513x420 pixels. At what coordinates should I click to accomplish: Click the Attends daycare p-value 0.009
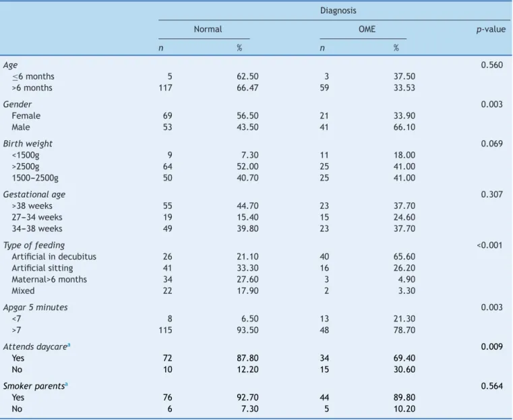(491, 347)
